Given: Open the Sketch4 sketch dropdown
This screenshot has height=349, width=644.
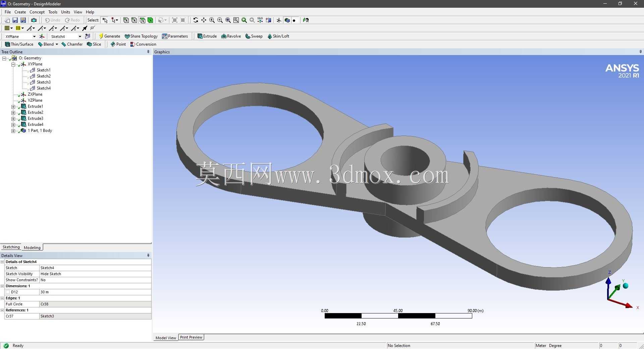Looking at the screenshot, I should point(80,36).
